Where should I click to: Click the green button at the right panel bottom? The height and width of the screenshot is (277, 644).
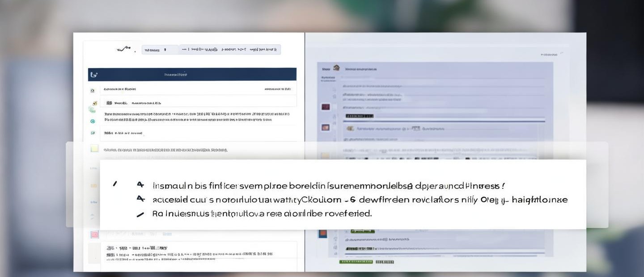(356, 262)
